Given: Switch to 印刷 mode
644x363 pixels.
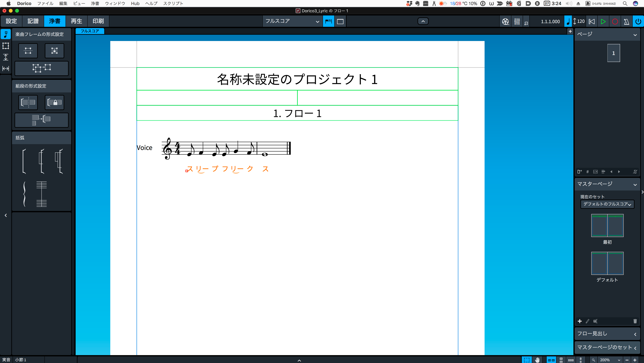Looking at the screenshot, I should point(98,21).
